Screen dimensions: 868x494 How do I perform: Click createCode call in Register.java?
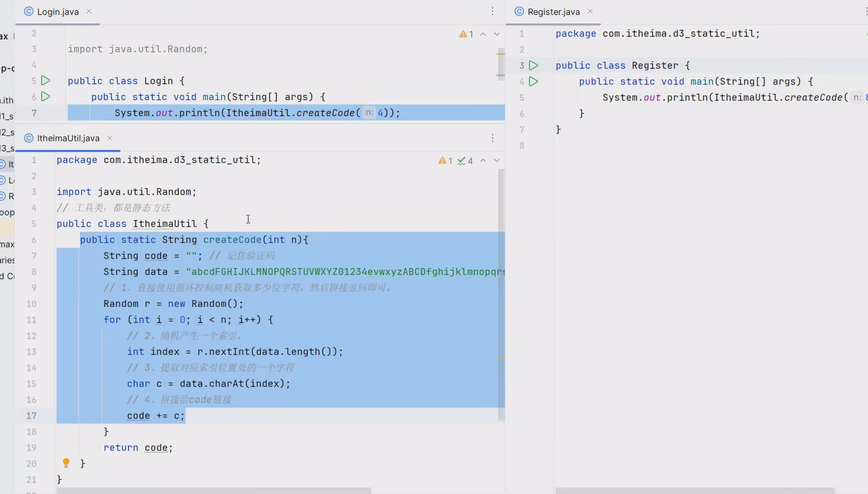click(x=814, y=98)
